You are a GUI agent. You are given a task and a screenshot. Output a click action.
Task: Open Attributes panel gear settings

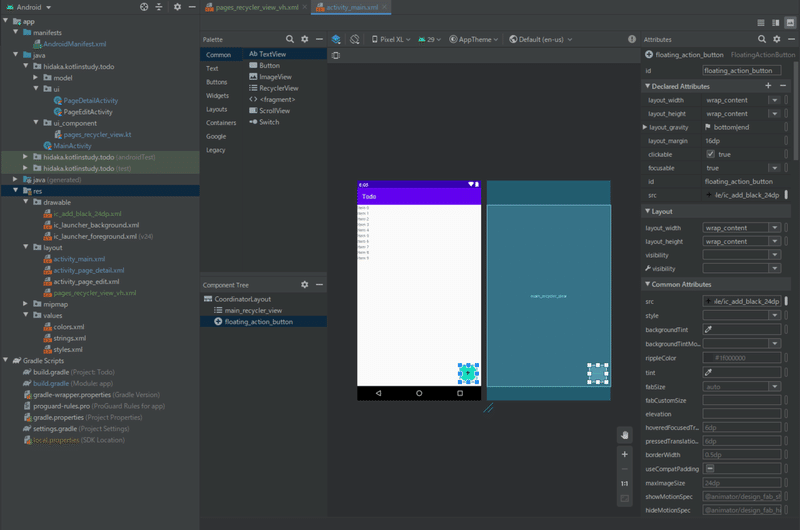[x=777, y=39]
